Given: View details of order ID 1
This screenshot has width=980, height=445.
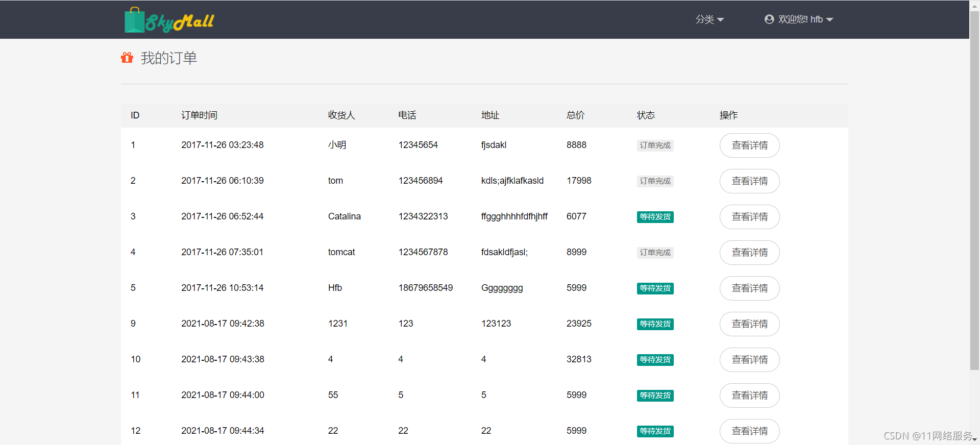Looking at the screenshot, I should pyautogui.click(x=749, y=145).
